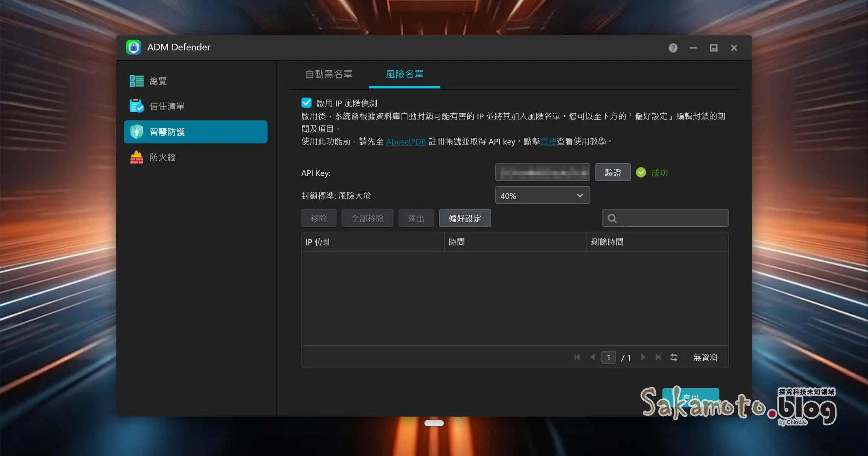
Task: Click the ADM Defender app logo icon
Action: tap(134, 47)
